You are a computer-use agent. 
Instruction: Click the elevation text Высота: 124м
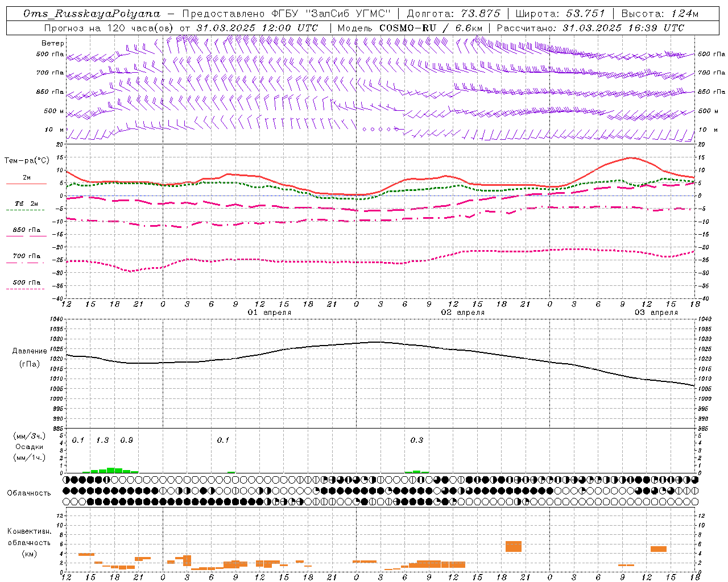click(659, 14)
